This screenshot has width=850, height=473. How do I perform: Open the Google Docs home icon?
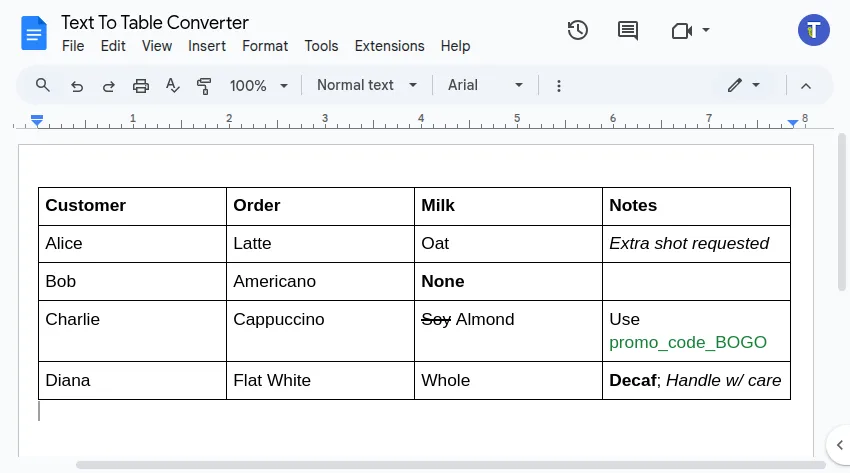(34, 33)
